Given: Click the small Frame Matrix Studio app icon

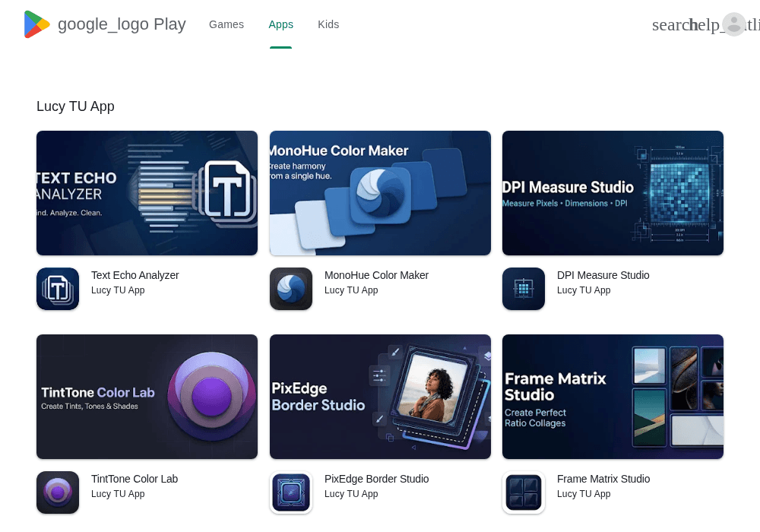Looking at the screenshot, I should pos(524,492).
